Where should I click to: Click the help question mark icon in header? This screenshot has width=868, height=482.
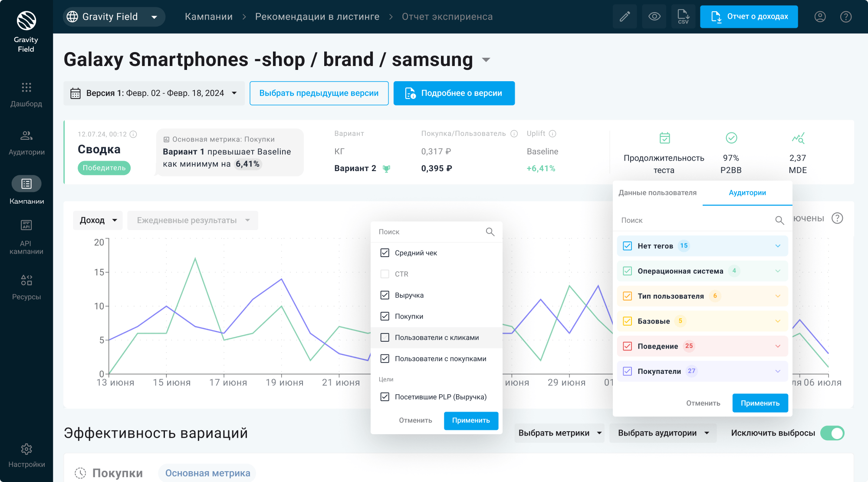point(845,17)
